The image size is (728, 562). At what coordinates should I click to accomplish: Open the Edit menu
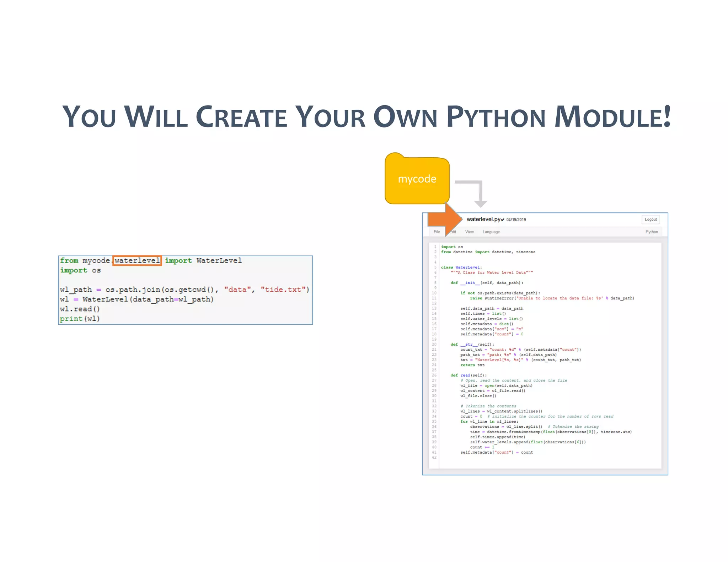pos(452,232)
